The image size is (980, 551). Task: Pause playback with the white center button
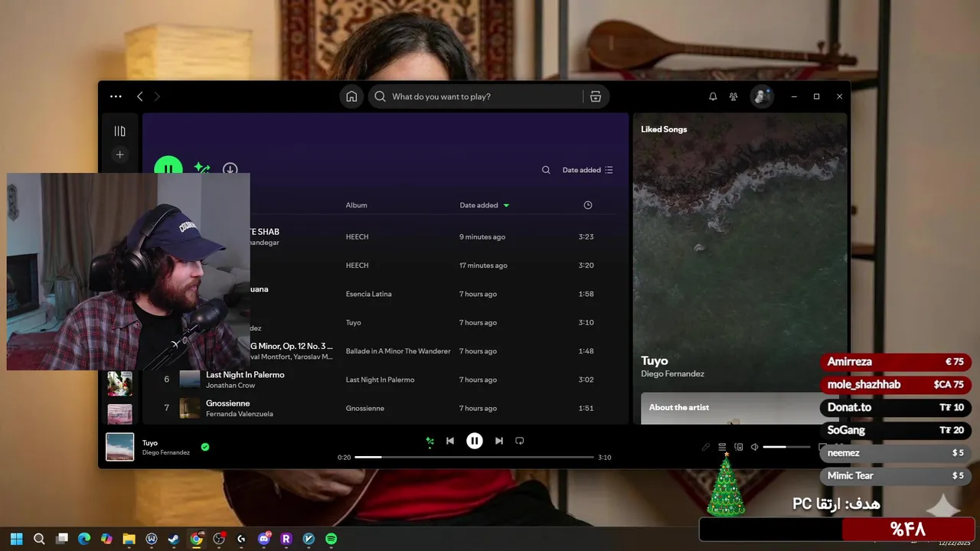pos(475,441)
